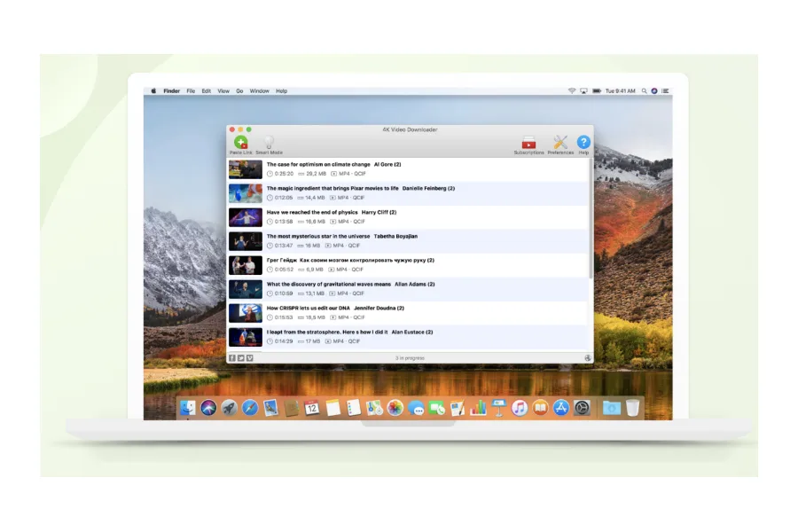Select 'What the discovery of gravitational waves means' row

click(x=408, y=289)
